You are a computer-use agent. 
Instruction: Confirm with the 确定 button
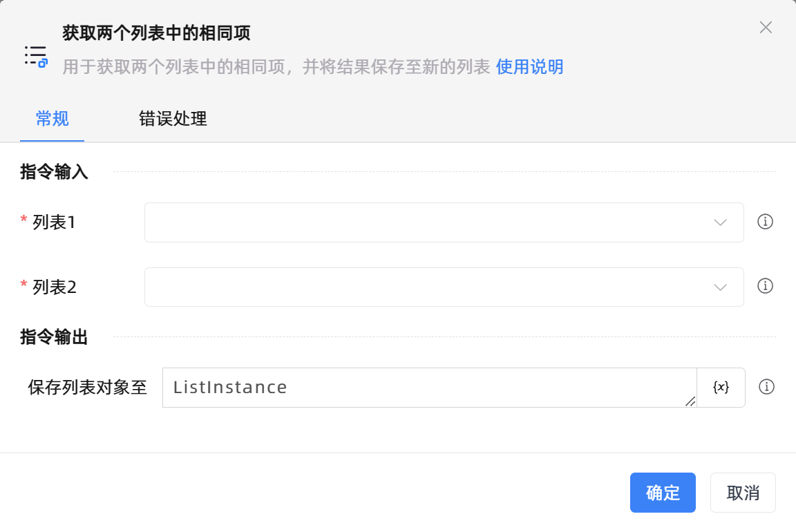663,493
